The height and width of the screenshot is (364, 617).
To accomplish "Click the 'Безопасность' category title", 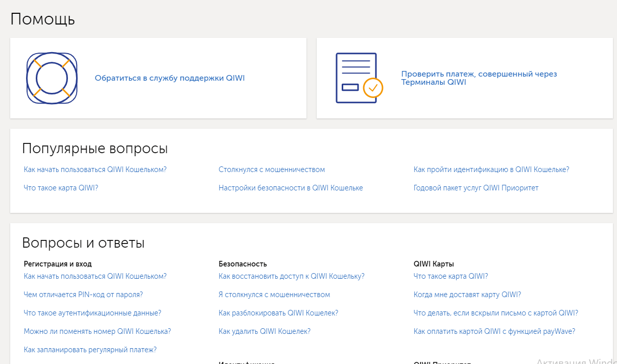I will [x=243, y=264].
